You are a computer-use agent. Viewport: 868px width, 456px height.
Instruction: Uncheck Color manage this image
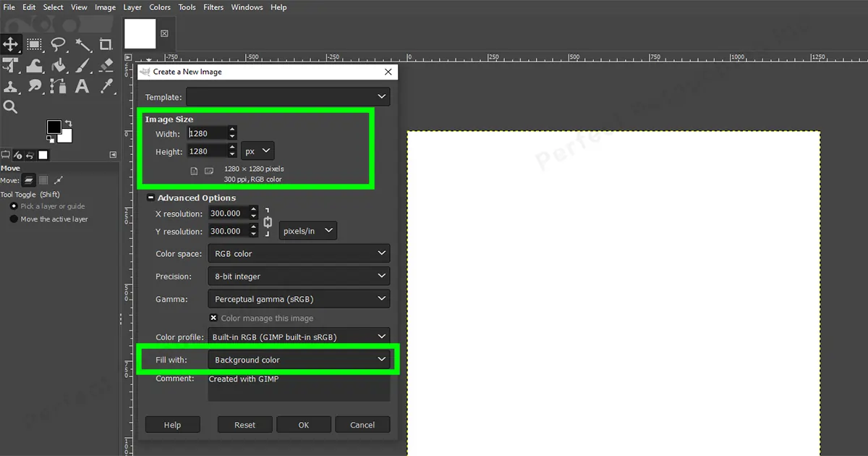214,318
